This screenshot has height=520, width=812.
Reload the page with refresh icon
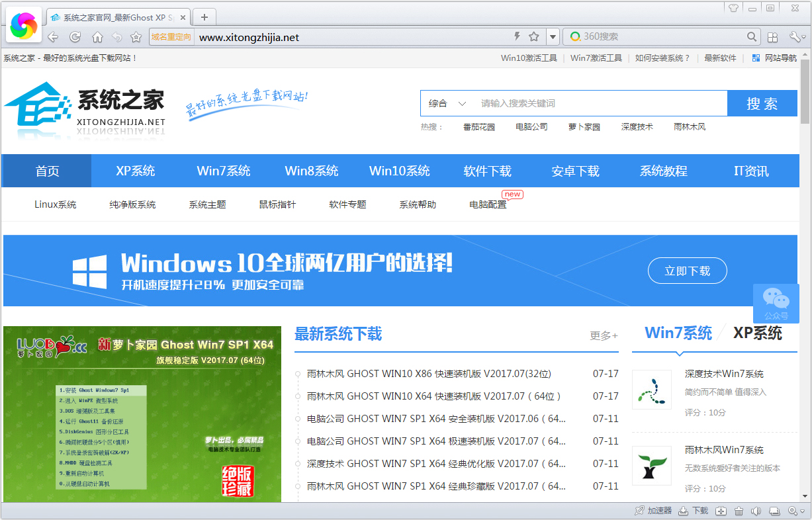point(75,37)
